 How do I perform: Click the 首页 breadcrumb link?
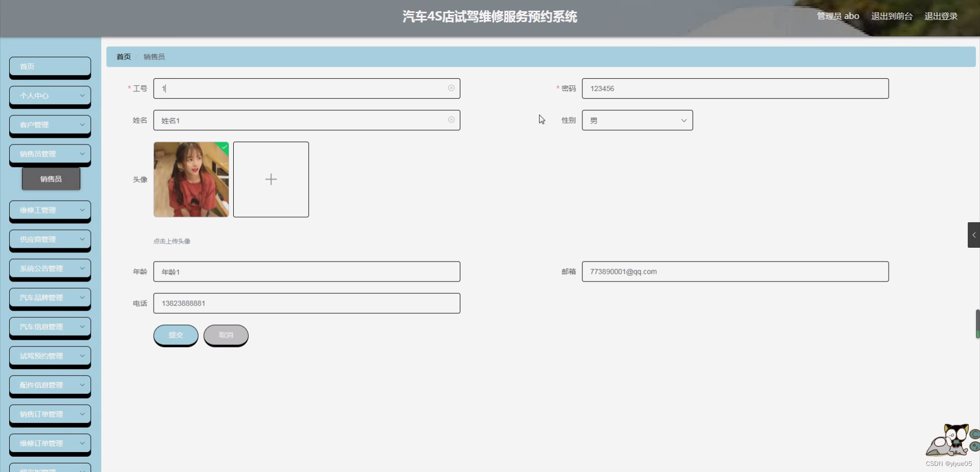(123, 56)
